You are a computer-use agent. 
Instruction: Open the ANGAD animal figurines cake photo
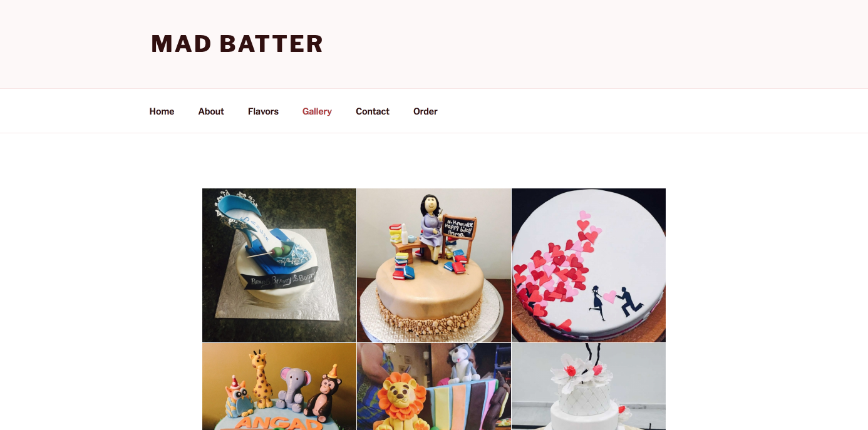click(x=279, y=386)
